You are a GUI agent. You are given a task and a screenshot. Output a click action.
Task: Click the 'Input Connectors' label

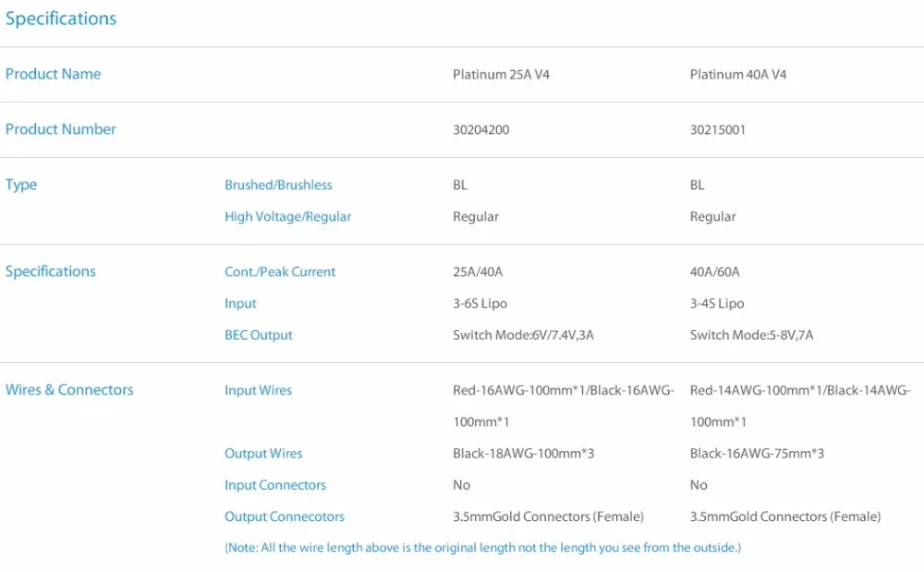pyautogui.click(x=275, y=485)
